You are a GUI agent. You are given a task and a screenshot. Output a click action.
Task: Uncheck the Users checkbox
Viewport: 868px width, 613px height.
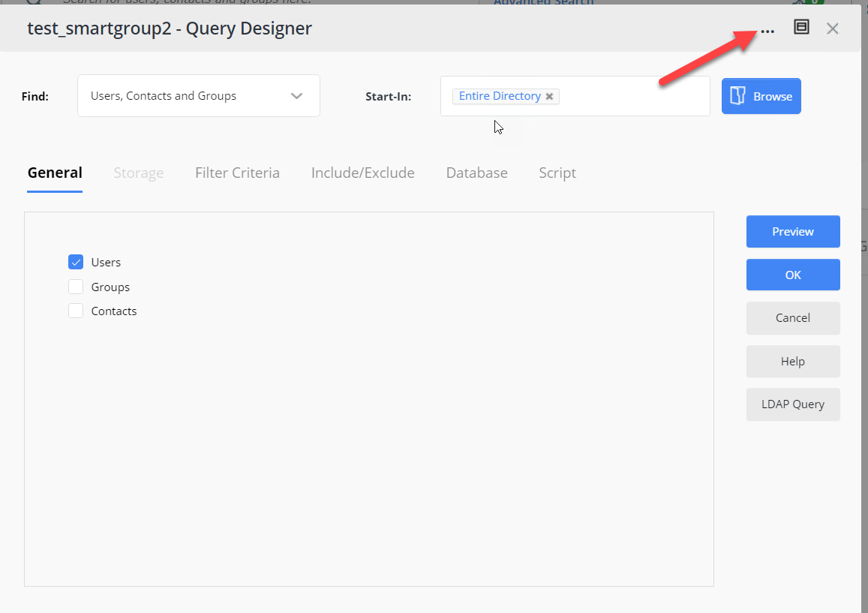76,262
